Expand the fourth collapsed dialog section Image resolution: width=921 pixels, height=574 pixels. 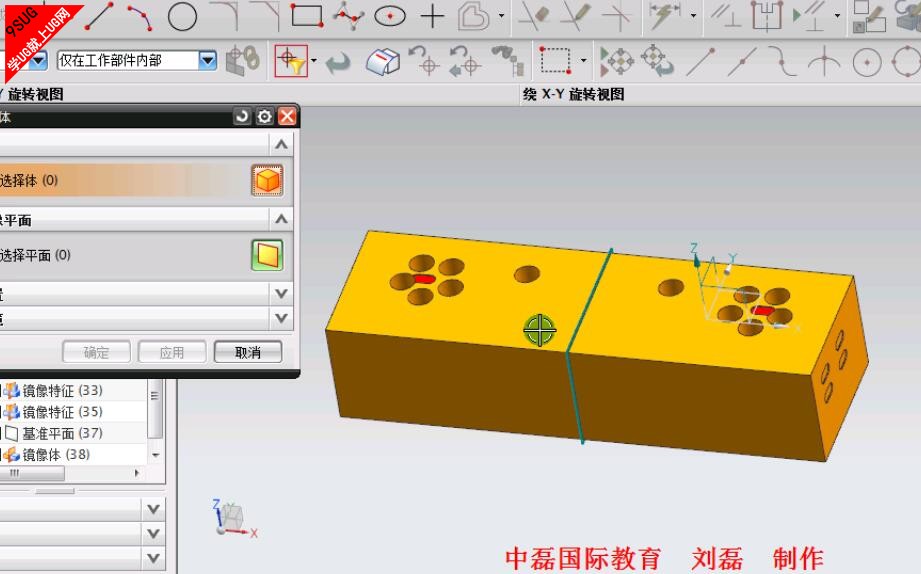tap(281, 318)
